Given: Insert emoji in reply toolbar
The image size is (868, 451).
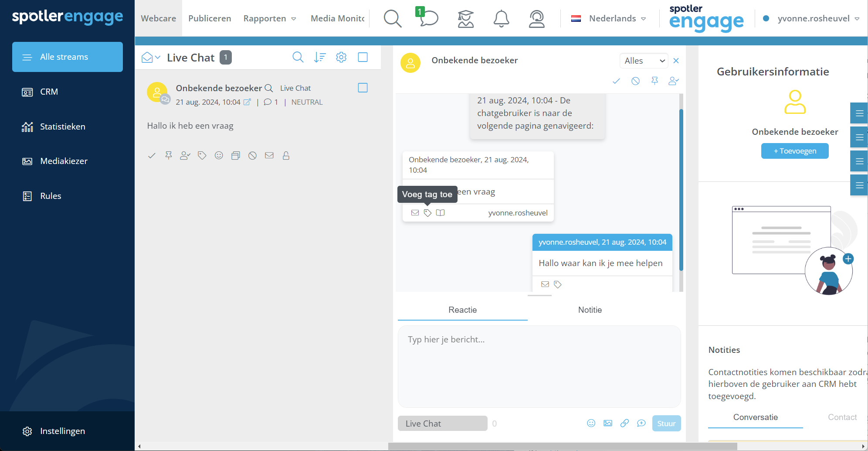Looking at the screenshot, I should tap(591, 423).
